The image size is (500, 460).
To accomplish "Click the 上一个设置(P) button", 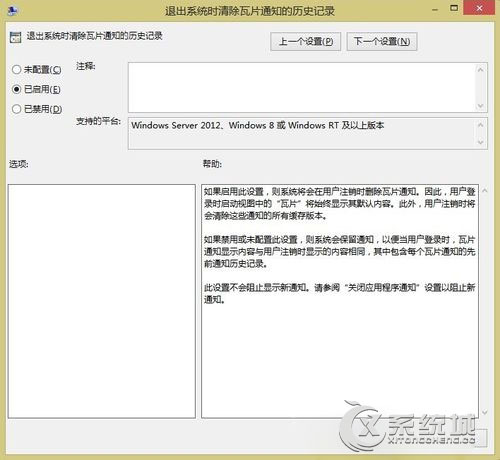I will [x=305, y=41].
